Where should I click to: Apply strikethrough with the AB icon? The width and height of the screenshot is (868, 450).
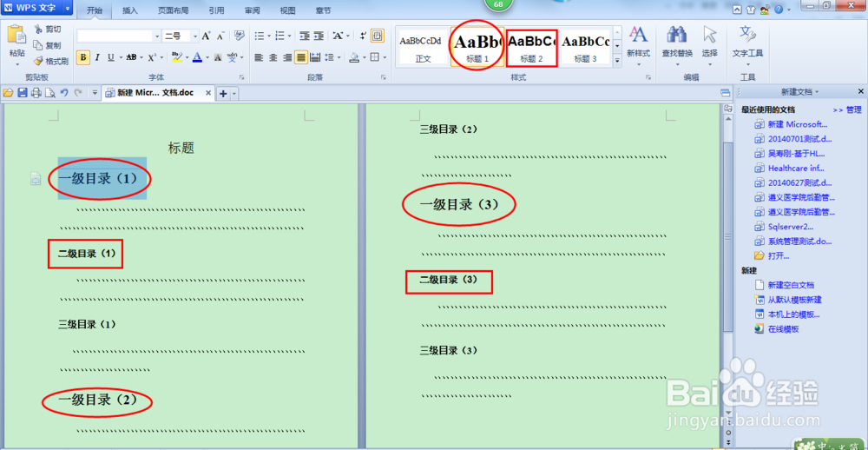tap(131, 57)
